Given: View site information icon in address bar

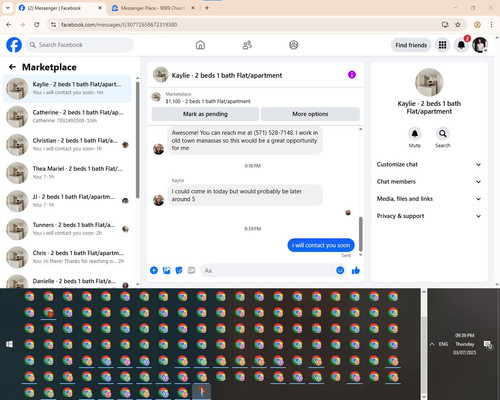Looking at the screenshot, I should pyautogui.click(x=53, y=24).
